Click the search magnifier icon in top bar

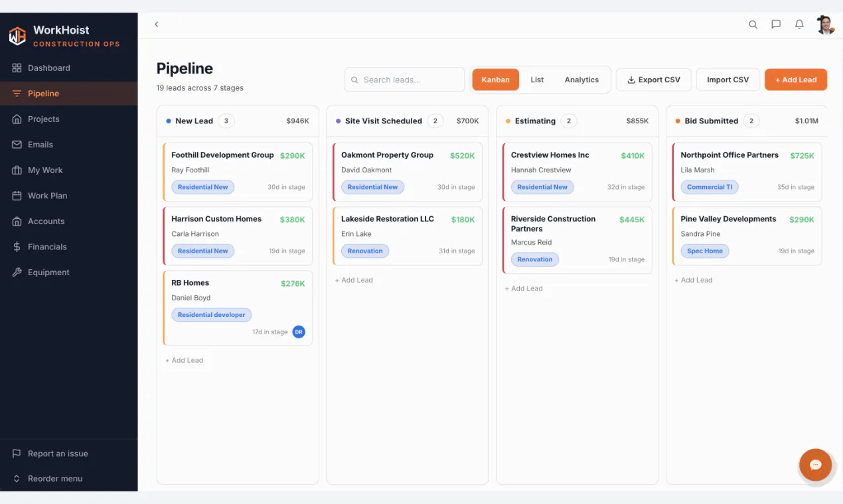pyautogui.click(x=753, y=25)
